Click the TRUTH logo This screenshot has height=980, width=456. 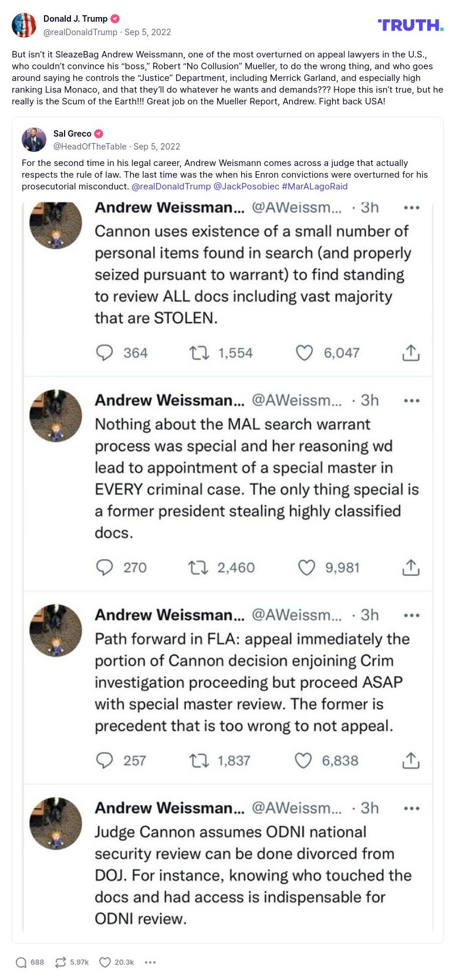(x=410, y=25)
